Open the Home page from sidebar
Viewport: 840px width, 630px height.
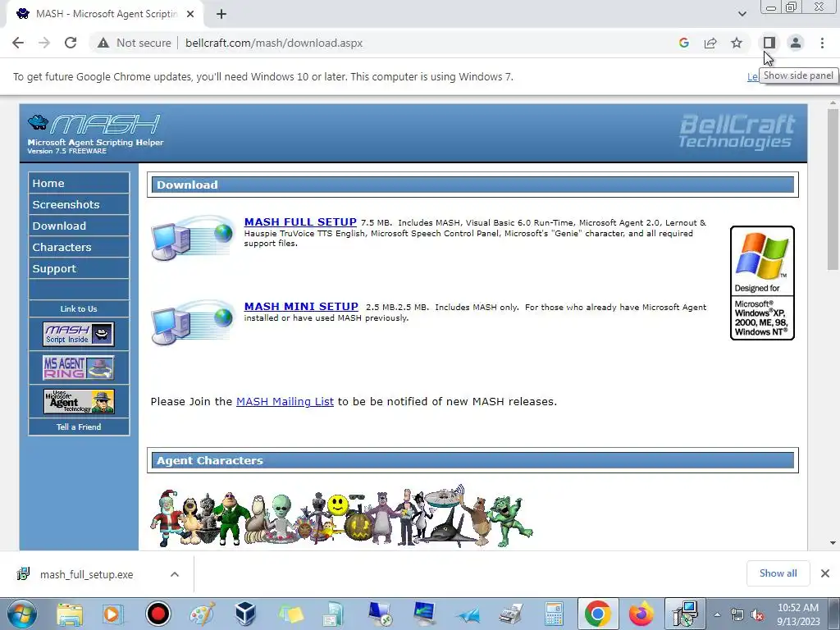point(79,183)
